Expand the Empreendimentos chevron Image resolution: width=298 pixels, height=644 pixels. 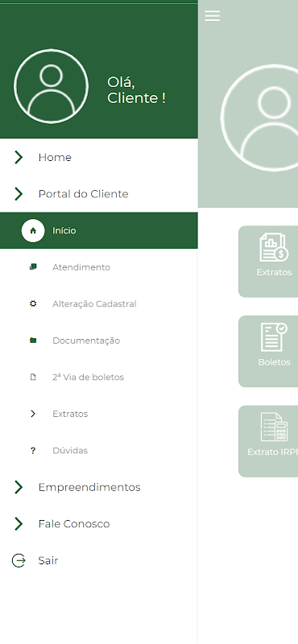[19, 487]
